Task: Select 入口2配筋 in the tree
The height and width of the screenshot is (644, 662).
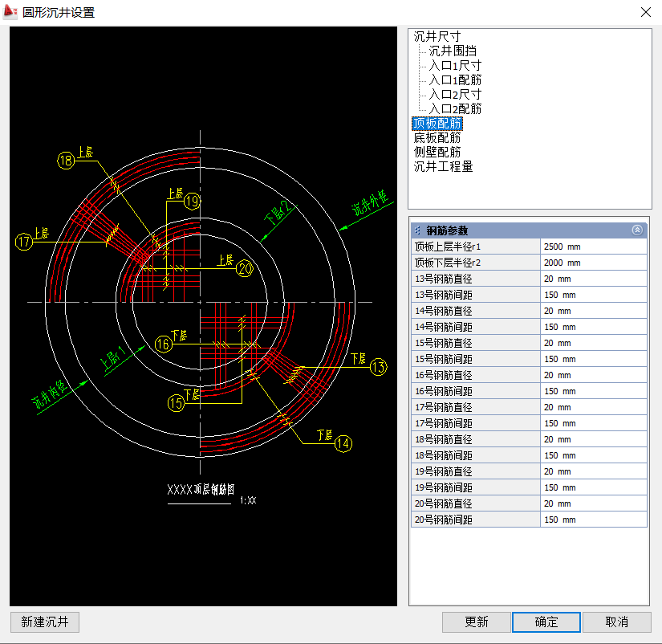Action: click(455, 108)
